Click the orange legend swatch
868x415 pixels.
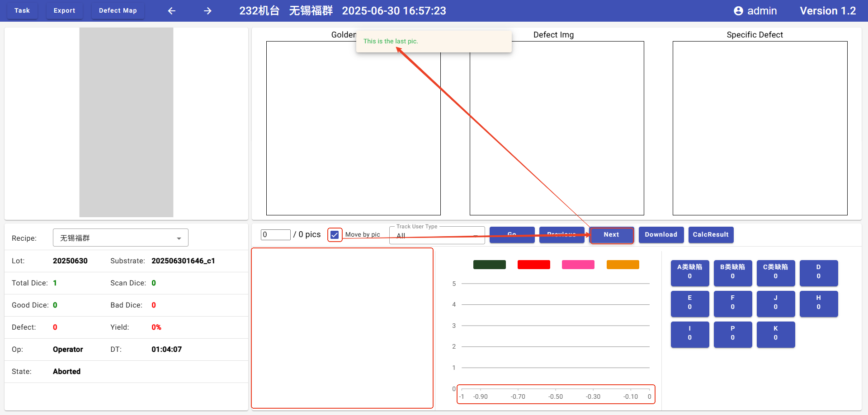[x=623, y=265]
